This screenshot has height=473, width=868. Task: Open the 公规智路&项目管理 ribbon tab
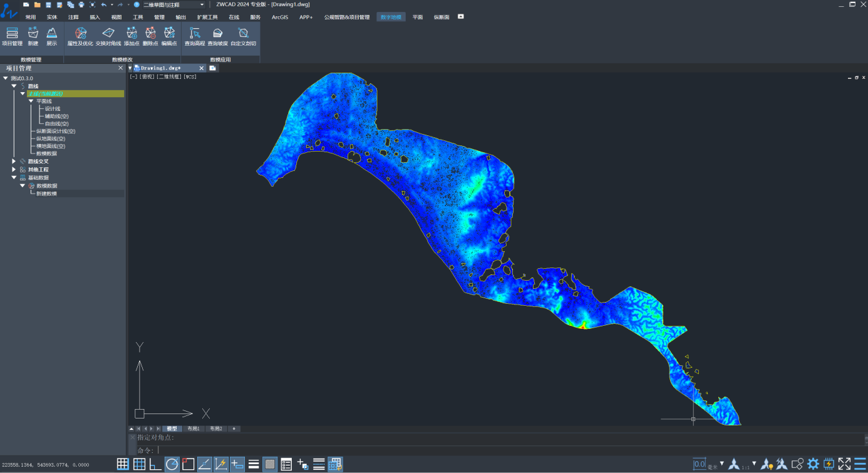click(x=347, y=17)
